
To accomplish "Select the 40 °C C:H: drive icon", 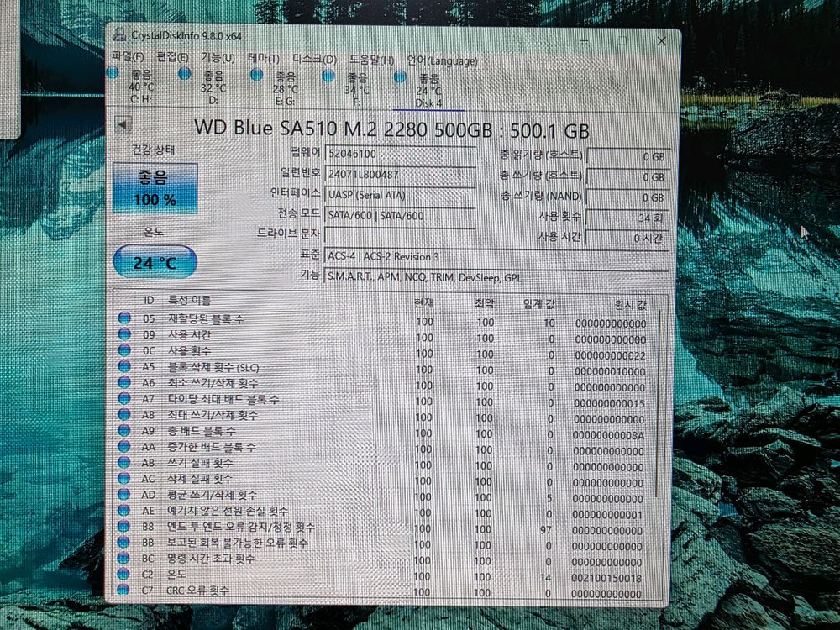I will coord(114,75).
